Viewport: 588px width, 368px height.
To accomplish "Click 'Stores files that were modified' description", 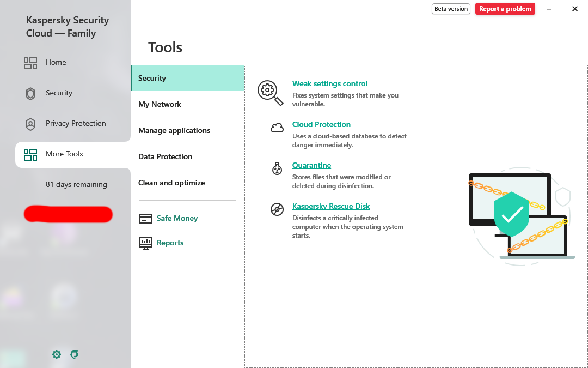I will (341, 182).
